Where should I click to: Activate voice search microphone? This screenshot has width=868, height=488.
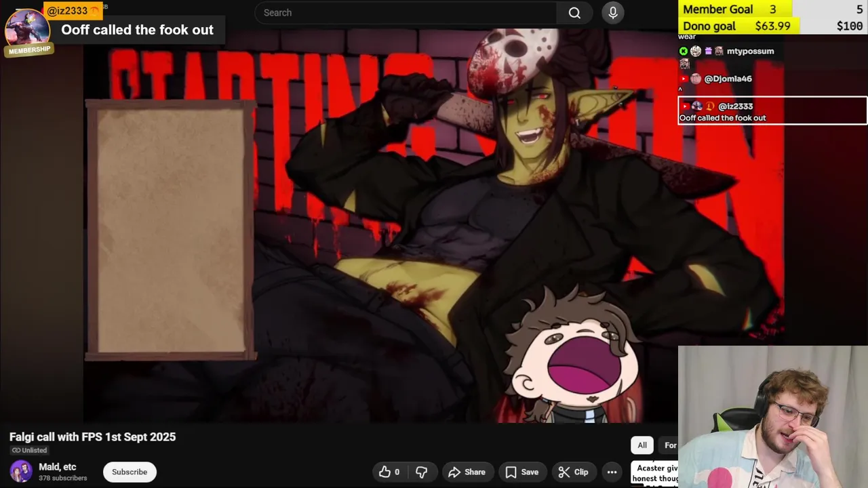tap(613, 13)
